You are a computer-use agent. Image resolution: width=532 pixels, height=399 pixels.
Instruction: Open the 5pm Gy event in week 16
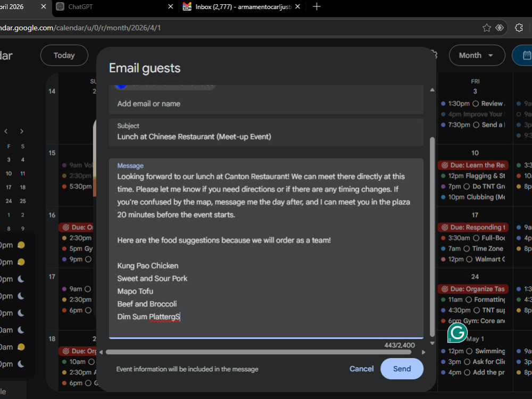(x=77, y=248)
